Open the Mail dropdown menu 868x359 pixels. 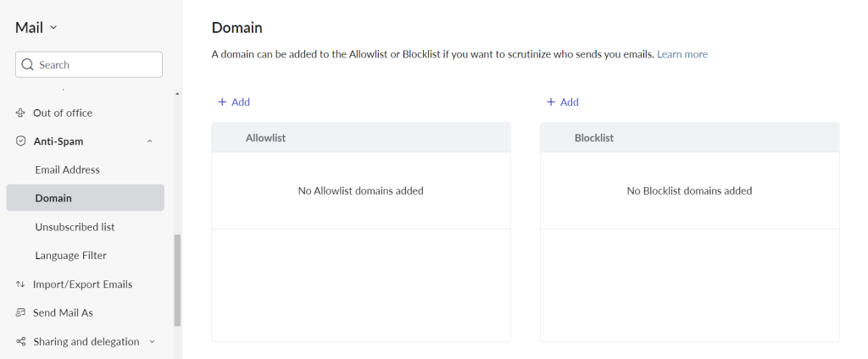36,27
